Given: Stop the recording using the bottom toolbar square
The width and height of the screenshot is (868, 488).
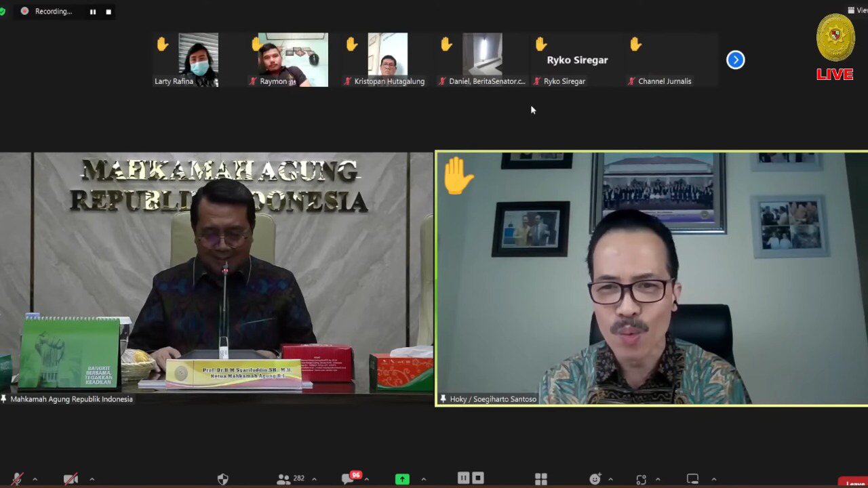Looking at the screenshot, I should [478, 478].
